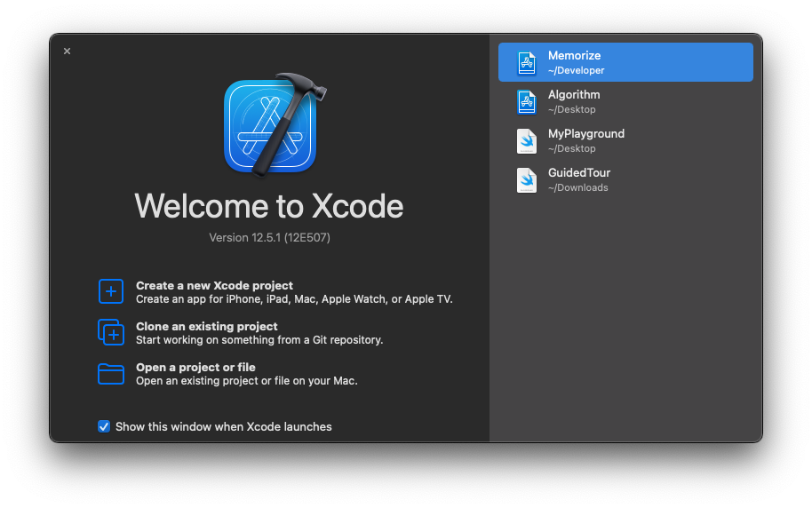812x508 pixels.
Task: Click the MyPlayground Swift playground icon
Action: point(527,141)
